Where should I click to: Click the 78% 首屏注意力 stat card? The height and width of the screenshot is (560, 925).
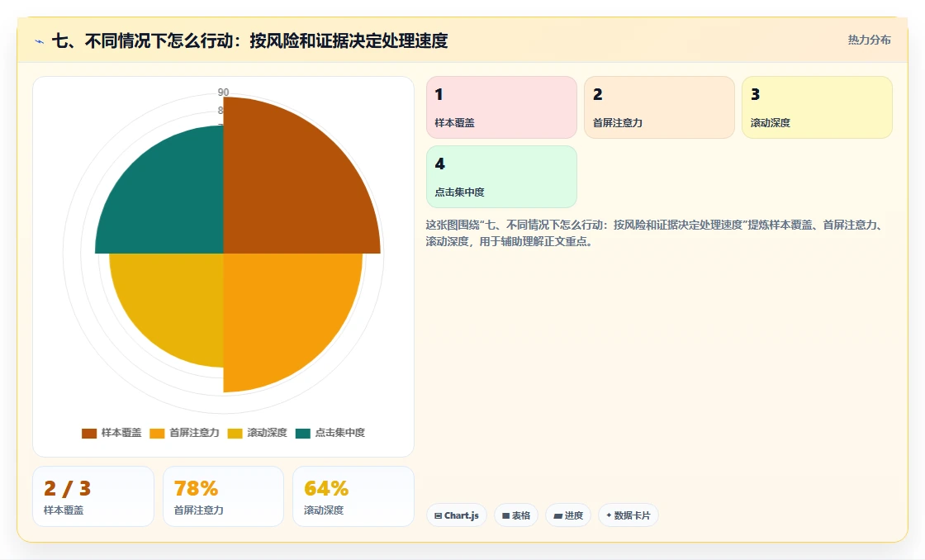(x=223, y=496)
